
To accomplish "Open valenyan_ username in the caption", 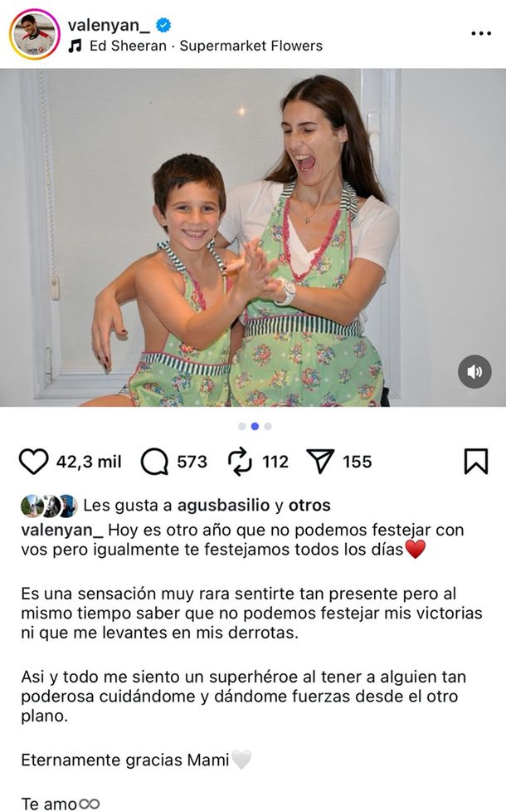I will pos(62,531).
